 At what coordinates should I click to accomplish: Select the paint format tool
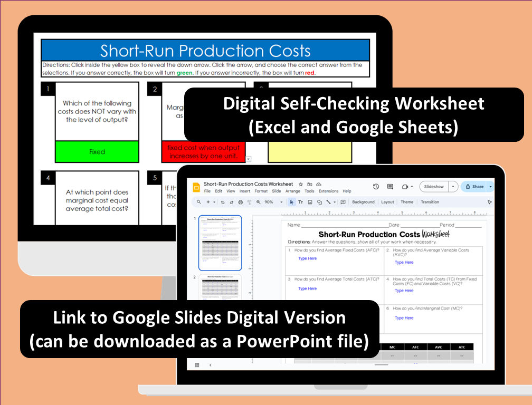[249, 202]
